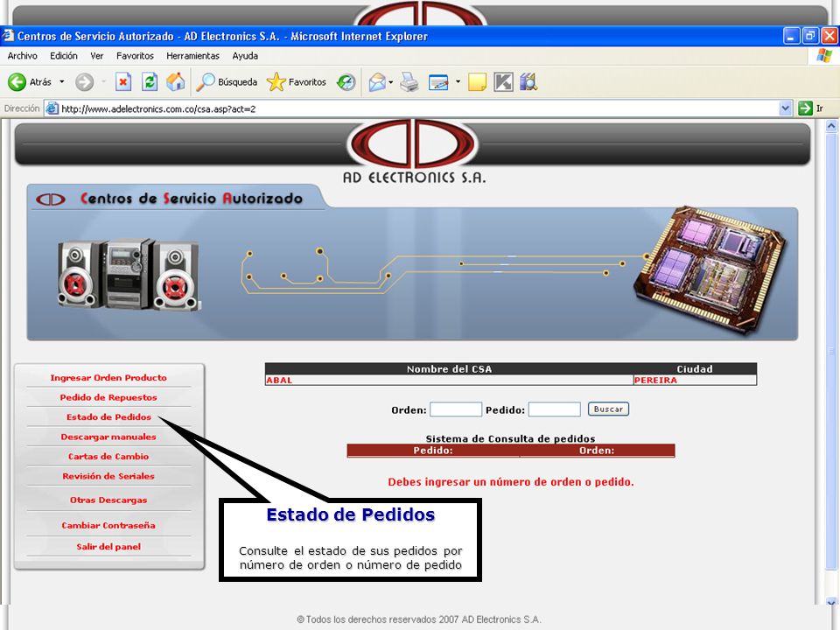Click the Ciudad column header
The width and height of the screenshot is (840, 630).
(695, 368)
